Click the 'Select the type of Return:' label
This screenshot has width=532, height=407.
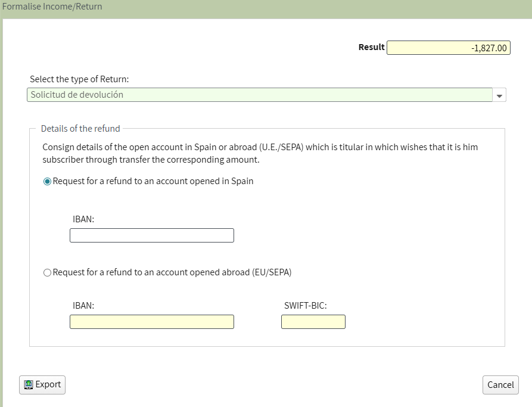click(x=79, y=79)
